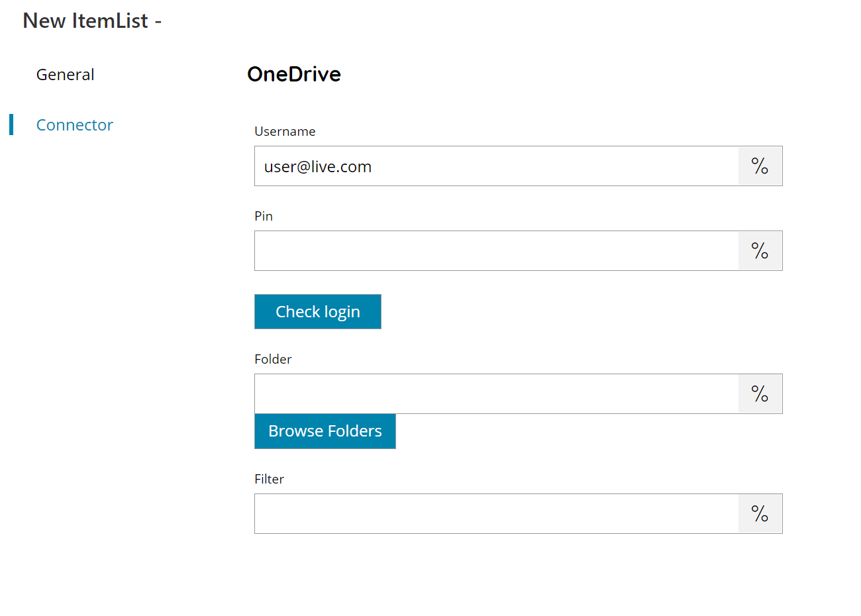Image resolution: width=861 pixels, height=616 pixels.
Task: Click the Check login button
Action: point(318,312)
